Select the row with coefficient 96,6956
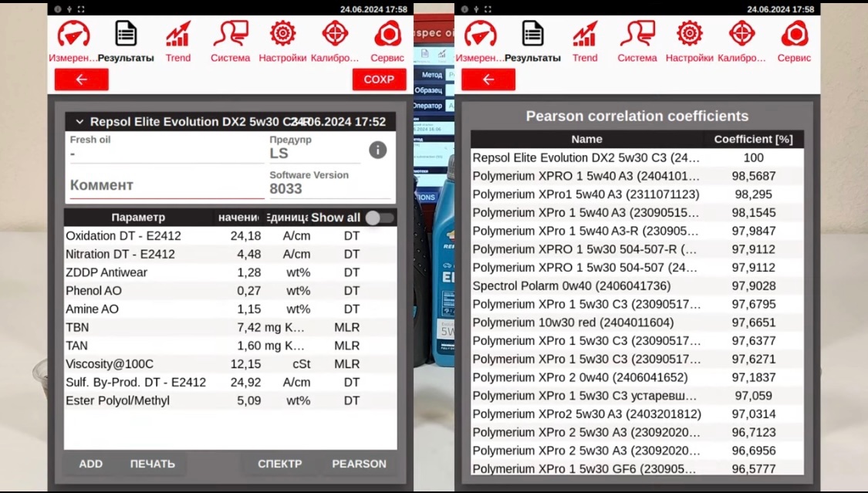Screen dimensions: 868x493 click(637, 450)
